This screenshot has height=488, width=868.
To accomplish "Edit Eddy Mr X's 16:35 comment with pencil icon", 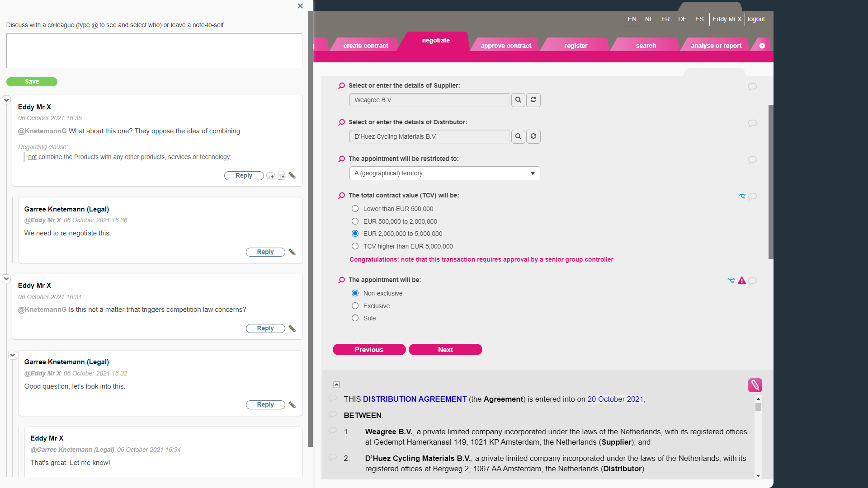I will pyautogui.click(x=292, y=175).
